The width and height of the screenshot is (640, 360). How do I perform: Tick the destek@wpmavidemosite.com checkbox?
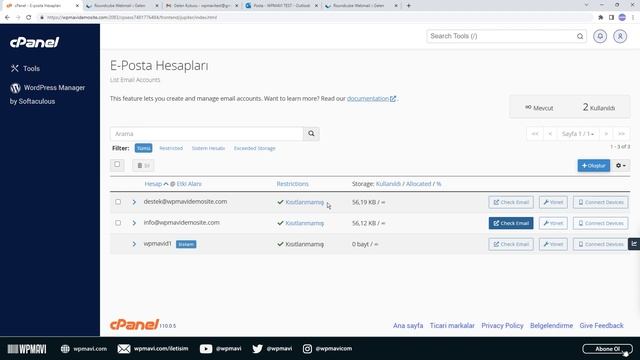click(x=118, y=202)
